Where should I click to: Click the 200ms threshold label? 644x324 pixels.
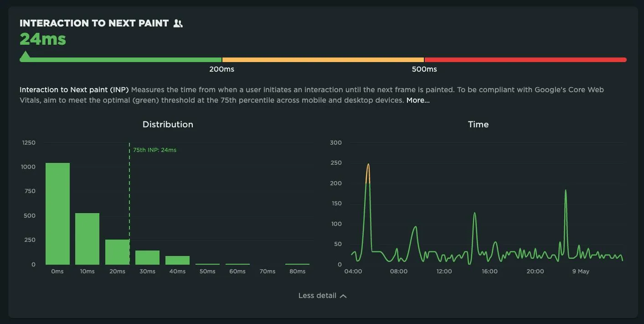(222, 69)
